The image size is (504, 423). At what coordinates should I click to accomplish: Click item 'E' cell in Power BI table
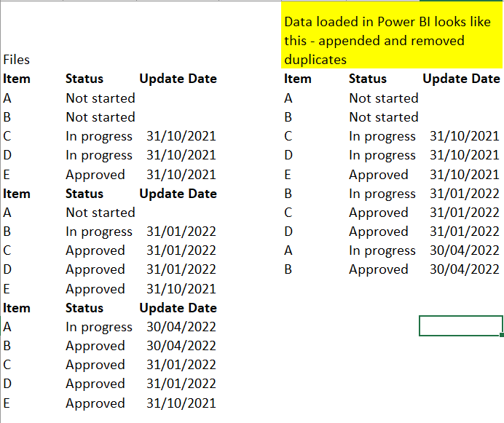[x=288, y=175]
